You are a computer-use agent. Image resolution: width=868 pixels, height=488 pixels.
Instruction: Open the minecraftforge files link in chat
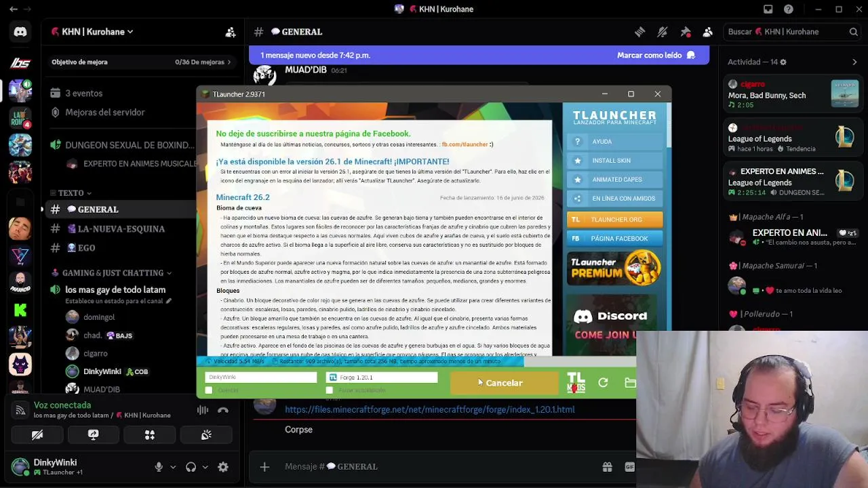[x=430, y=409]
